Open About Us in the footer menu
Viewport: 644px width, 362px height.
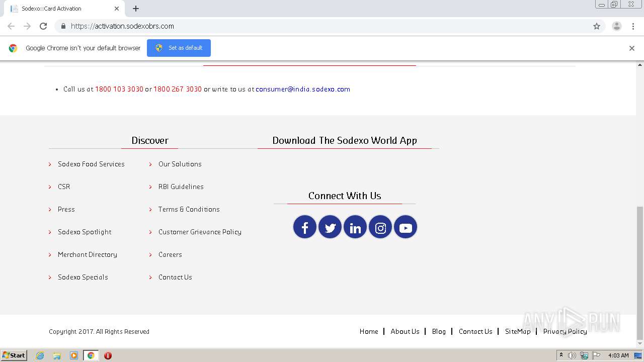pos(405,331)
